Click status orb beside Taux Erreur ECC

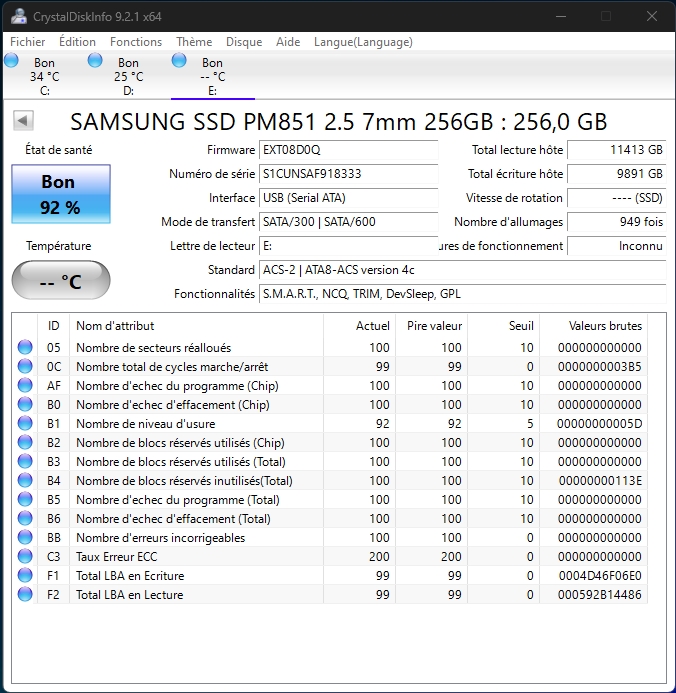click(25, 557)
